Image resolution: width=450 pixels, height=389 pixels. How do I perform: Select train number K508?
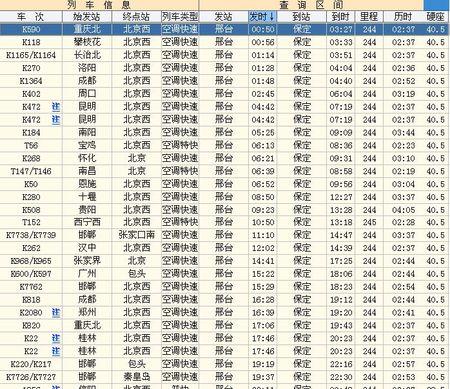point(31,210)
